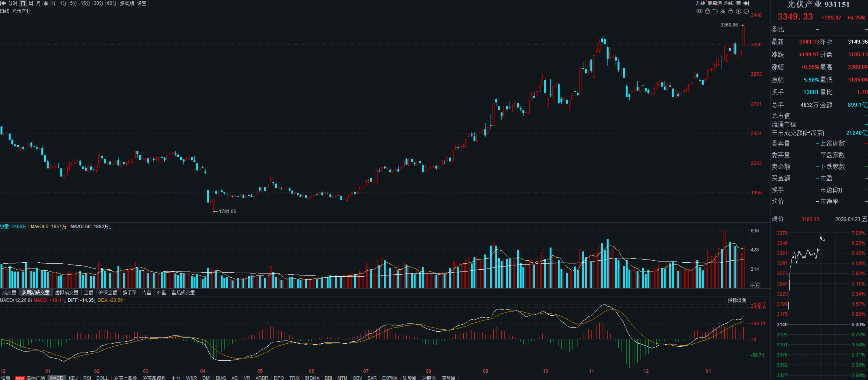Open the 设置 option at bottom-left indicator bar
This screenshot has width=868, height=380.
point(6,378)
